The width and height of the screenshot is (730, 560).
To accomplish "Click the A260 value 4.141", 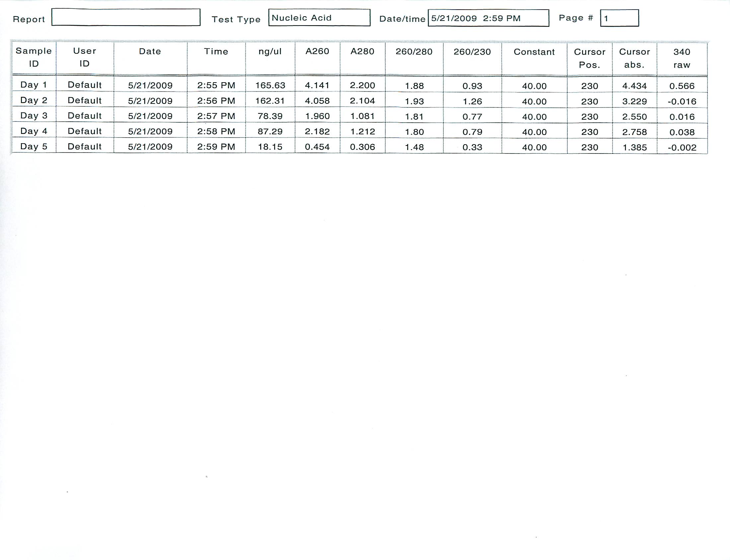I will click(x=317, y=85).
